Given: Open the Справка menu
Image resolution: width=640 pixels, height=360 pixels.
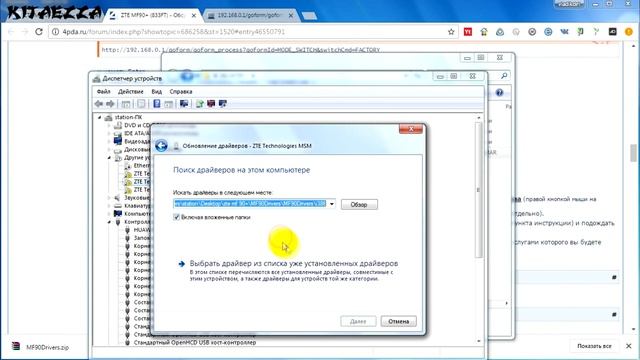Looking at the screenshot, I should (x=181, y=91).
